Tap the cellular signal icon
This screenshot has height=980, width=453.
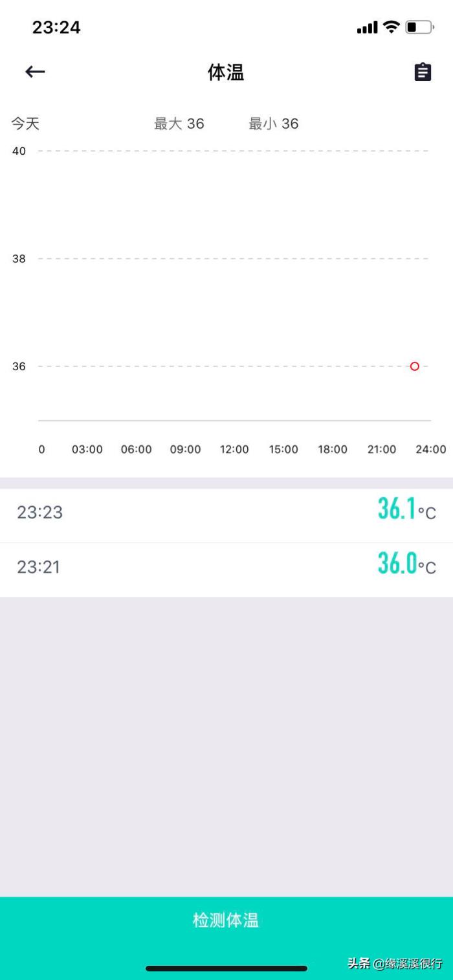[x=367, y=28]
